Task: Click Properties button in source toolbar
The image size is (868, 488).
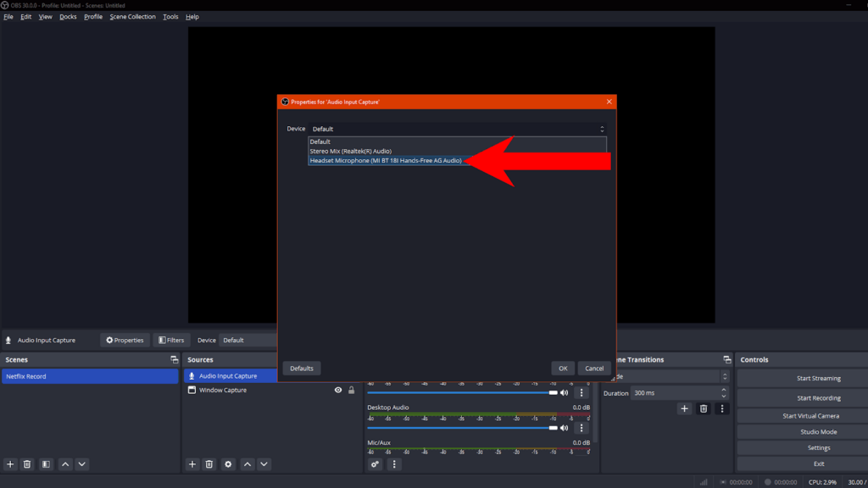Action: pyautogui.click(x=125, y=341)
